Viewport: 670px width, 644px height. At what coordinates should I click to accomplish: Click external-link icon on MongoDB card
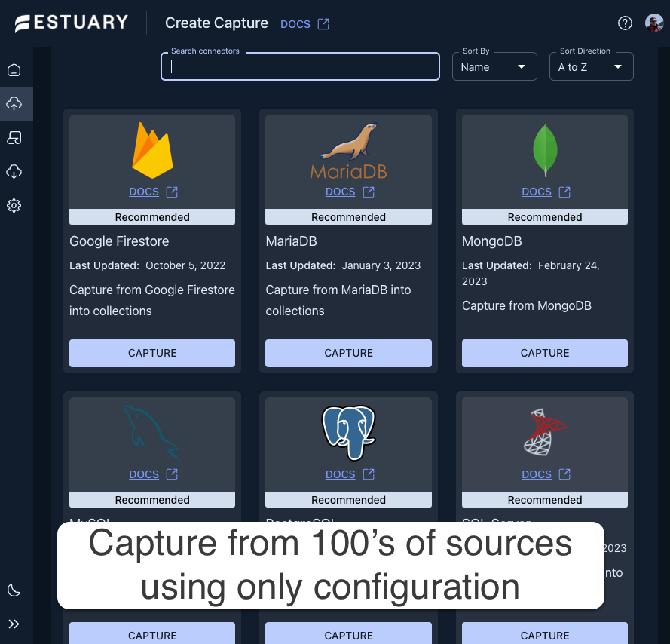pos(564,192)
